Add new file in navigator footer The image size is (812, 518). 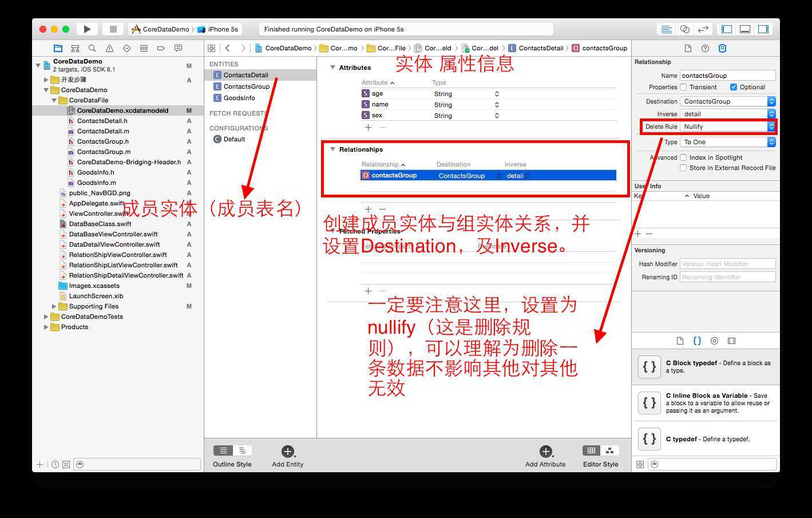point(39,464)
